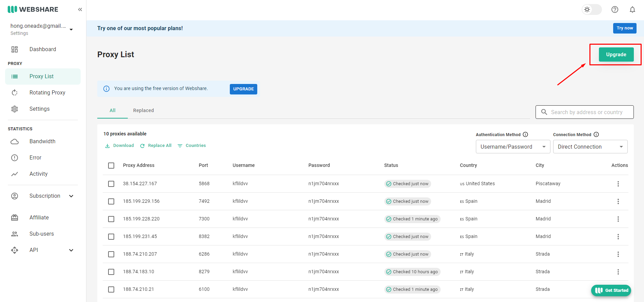Click the Get Started button
The image size is (644, 302).
(x=611, y=290)
